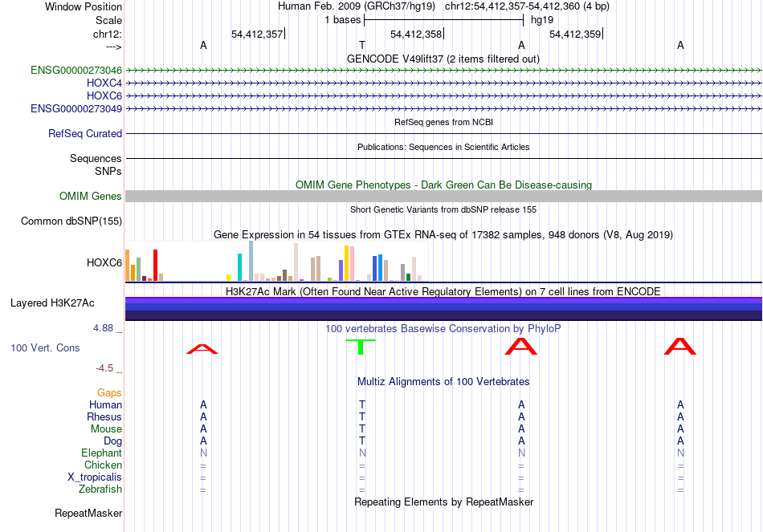Click the HOXC6 label beside the GTEx bar chart
Image resolution: width=763 pixels, height=532 pixels.
coord(104,262)
